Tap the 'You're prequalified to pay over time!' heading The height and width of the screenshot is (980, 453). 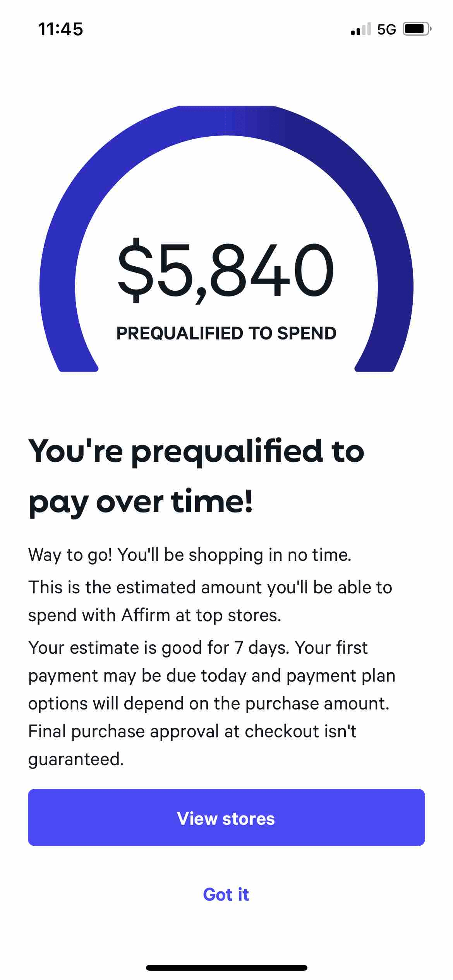pos(196,476)
